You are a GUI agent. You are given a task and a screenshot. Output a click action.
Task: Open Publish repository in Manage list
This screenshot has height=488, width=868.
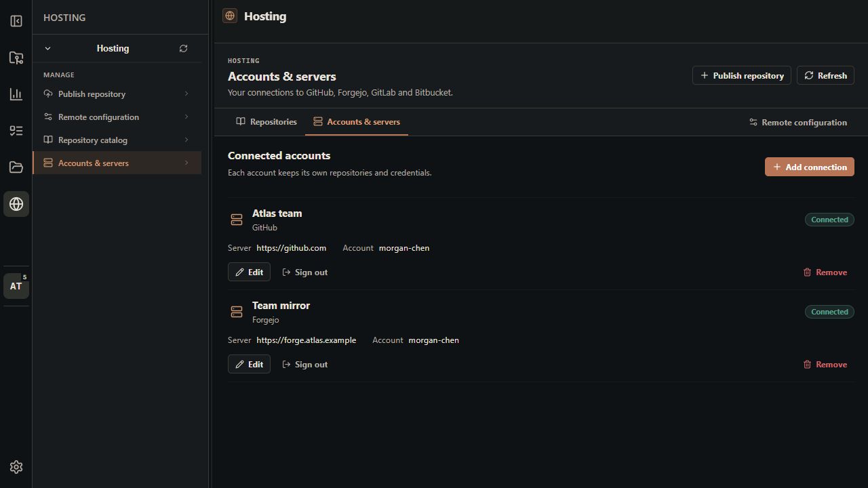[117, 94]
